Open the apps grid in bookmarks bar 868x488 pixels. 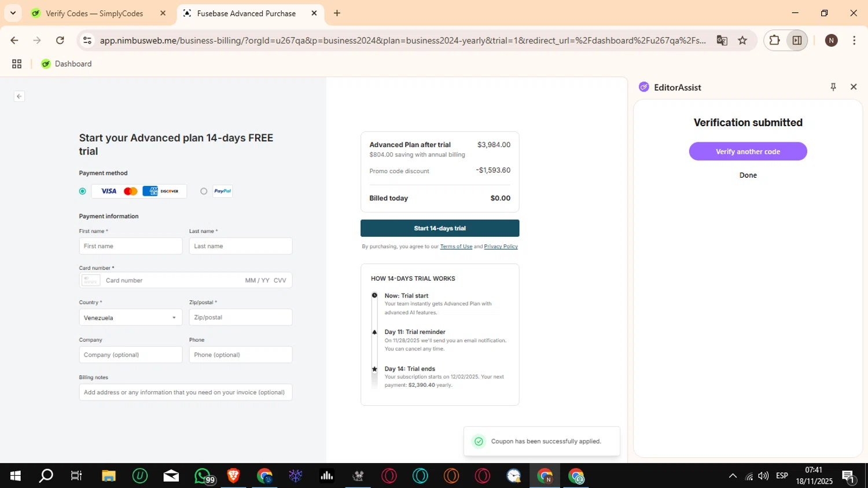coord(17,64)
